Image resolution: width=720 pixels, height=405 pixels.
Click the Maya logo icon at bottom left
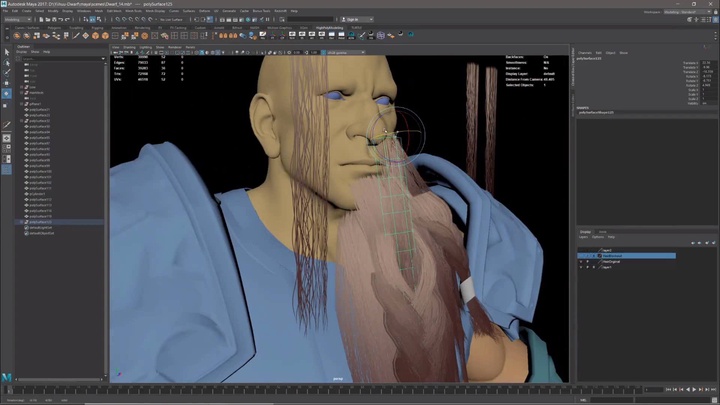pos(7,376)
